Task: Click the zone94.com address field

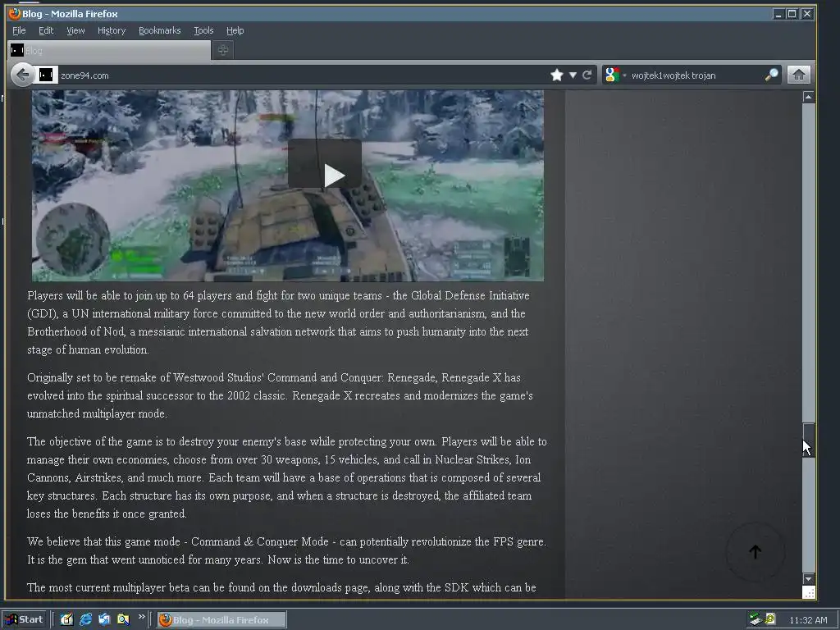Action: pyautogui.click(x=303, y=75)
